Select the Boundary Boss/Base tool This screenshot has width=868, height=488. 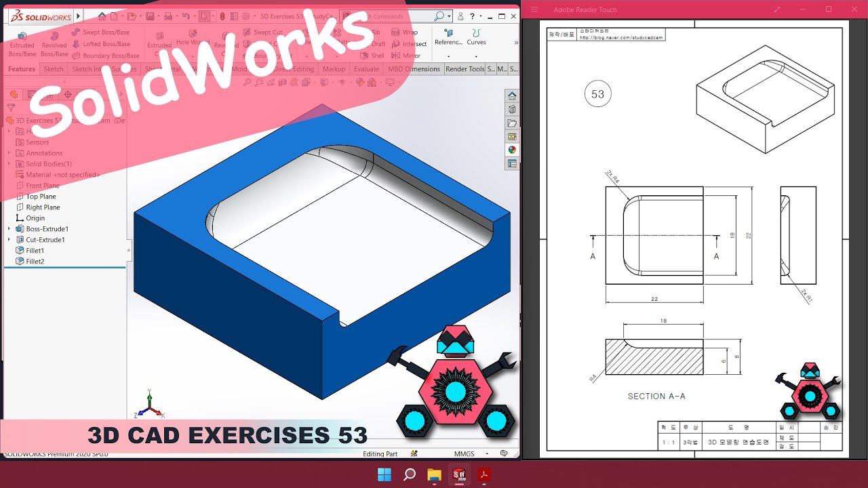pyautogui.click(x=105, y=56)
